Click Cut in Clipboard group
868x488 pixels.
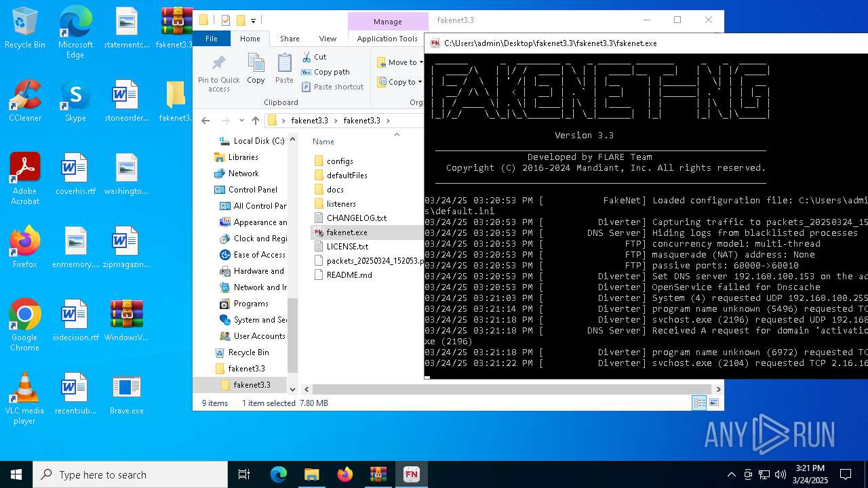(314, 57)
